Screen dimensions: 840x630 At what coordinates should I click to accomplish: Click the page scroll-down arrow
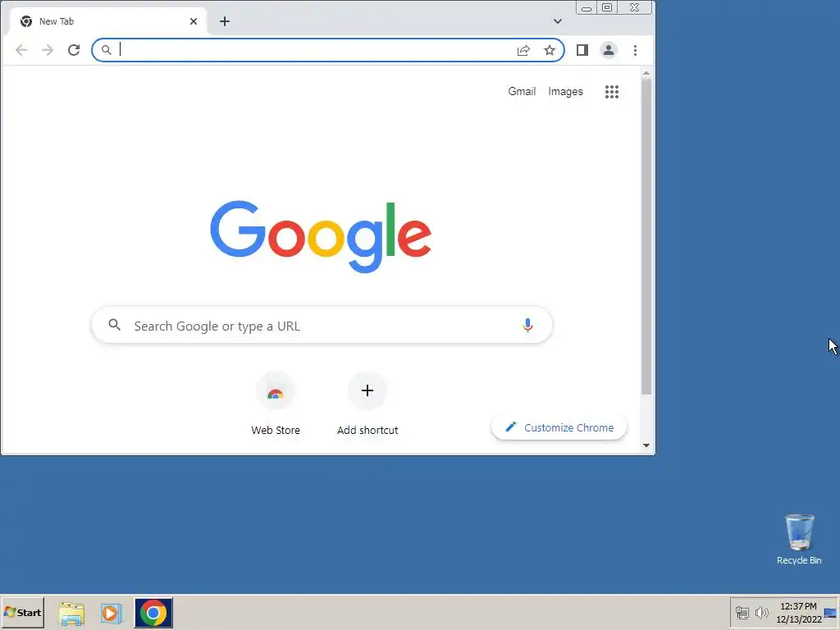click(646, 445)
